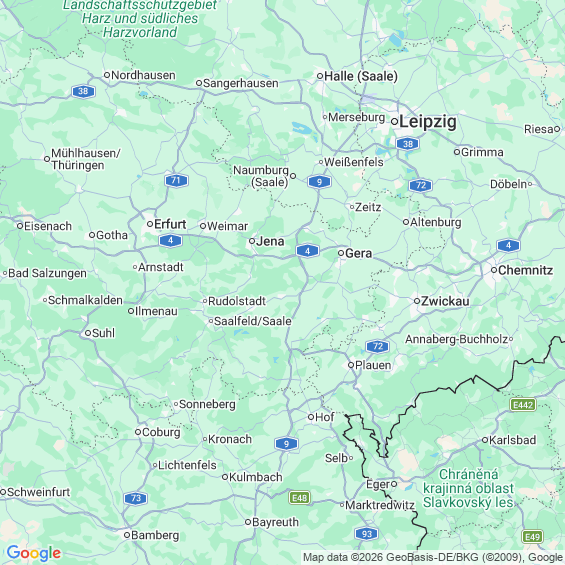Click the A73 highway shield near Bamberg

(135, 498)
